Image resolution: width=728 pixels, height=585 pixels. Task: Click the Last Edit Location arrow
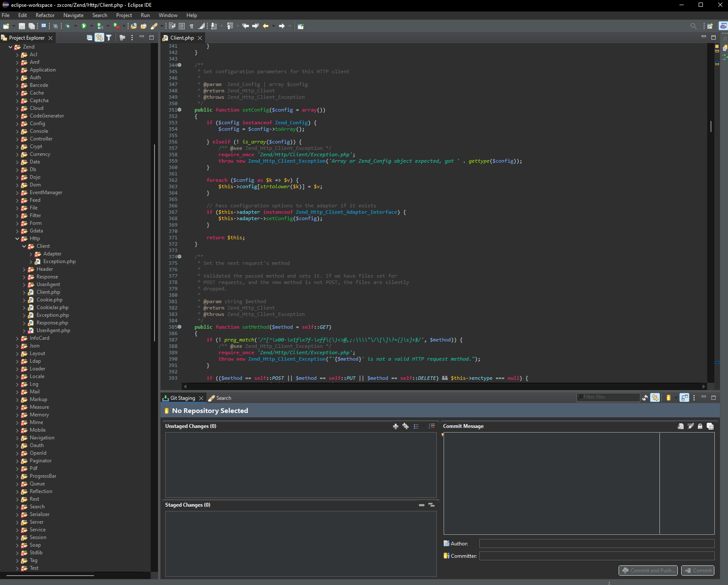(246, 26)
